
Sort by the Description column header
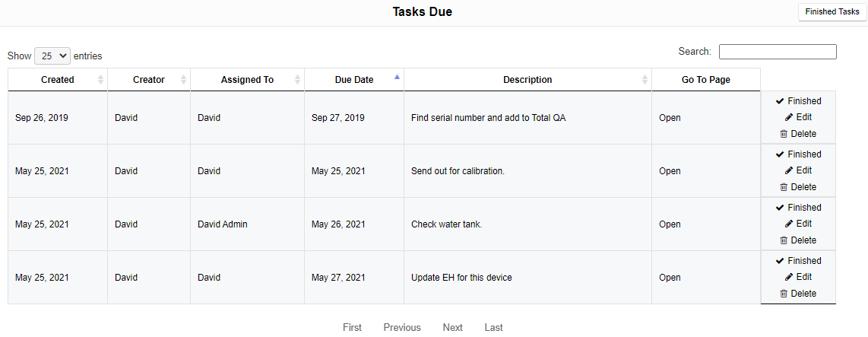pos(527,80)
